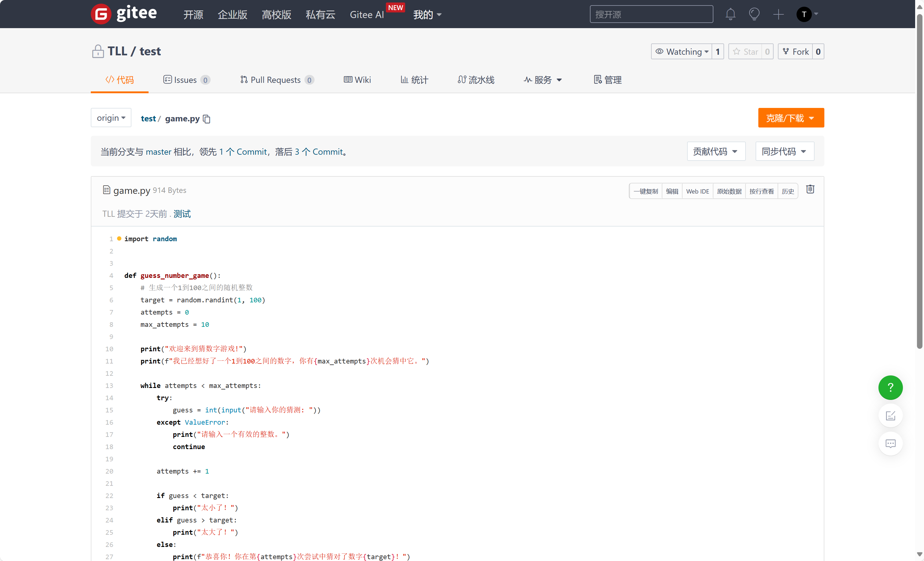The width and height of the screenshot is (924, 561).
Task: Copy the file path with the clipboard icon
Action: 207,119
